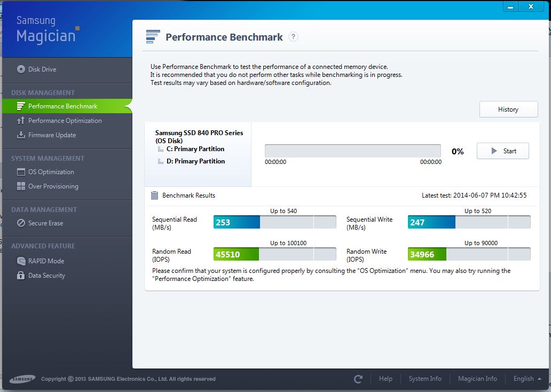The height and width of the screenshot is (392, 551).
Task: Select Performance Benchmark in the sidebar
Action: 62,106
